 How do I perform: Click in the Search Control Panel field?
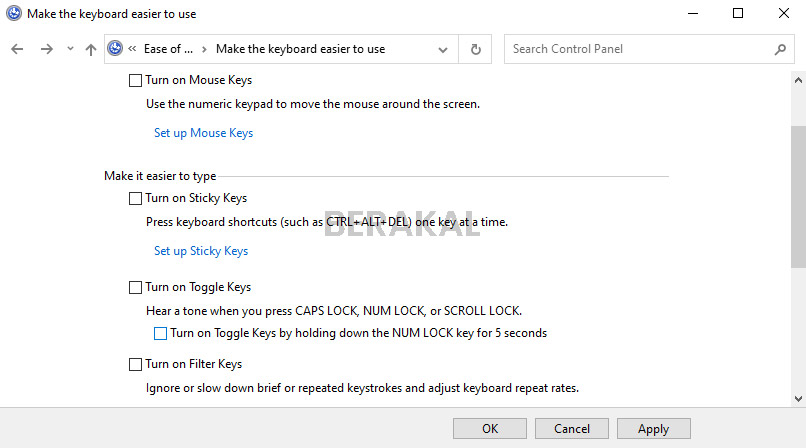(640, 49)
